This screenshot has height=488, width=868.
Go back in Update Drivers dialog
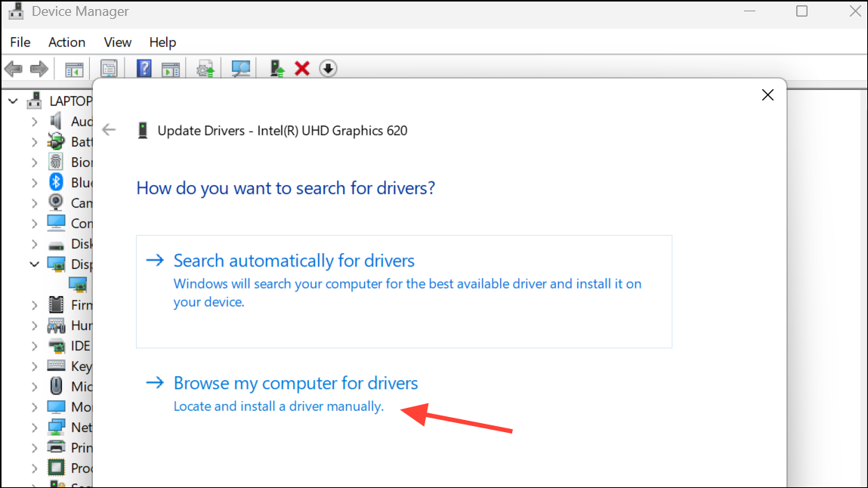[109, 130]
